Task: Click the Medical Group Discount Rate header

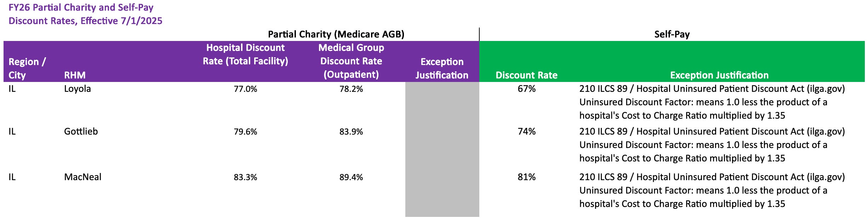Action: pyautogui.click(x=351, y=61)
